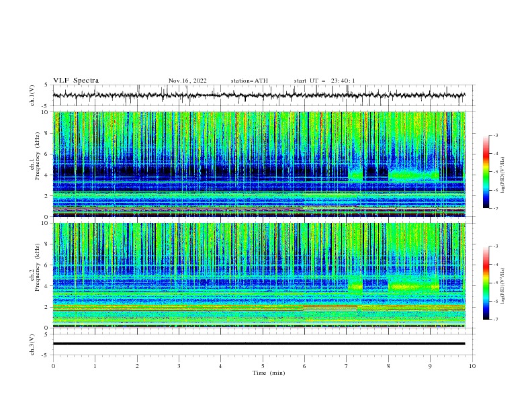Click the time axis tick label "7"
Screen dimensions: 532x411
[x=347, y=366]
